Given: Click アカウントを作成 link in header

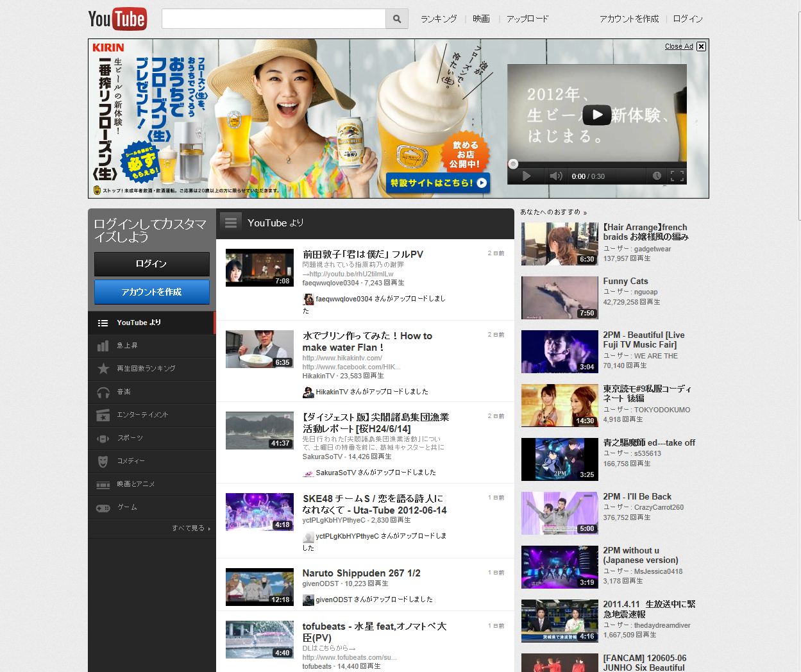Looking at the screenshot, I should (629, 19).
